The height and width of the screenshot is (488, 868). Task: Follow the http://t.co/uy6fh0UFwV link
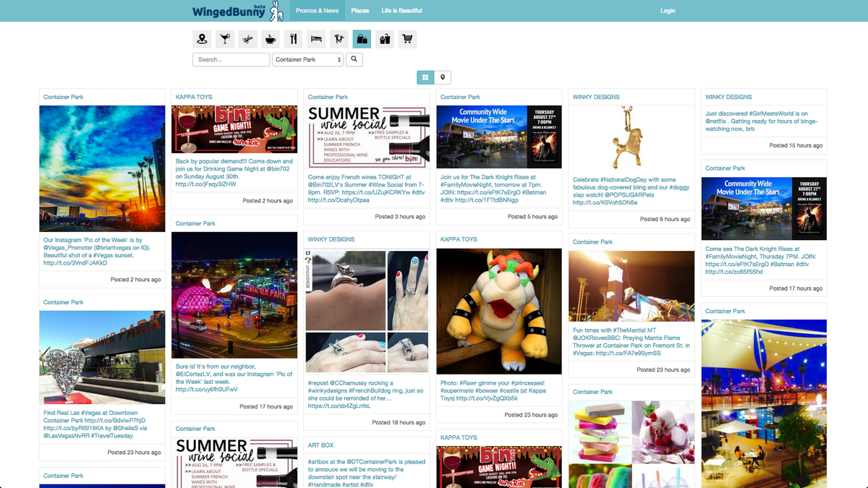207,390
